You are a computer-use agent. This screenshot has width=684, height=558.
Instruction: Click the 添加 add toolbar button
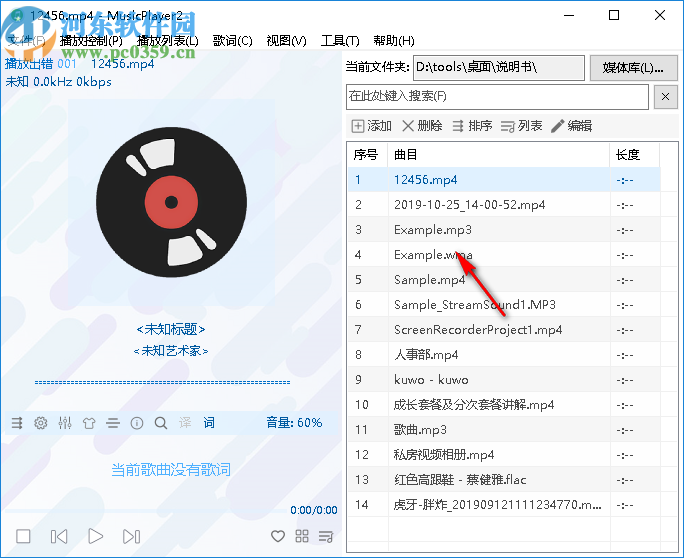pyautogui.click(x=372, y=126)
